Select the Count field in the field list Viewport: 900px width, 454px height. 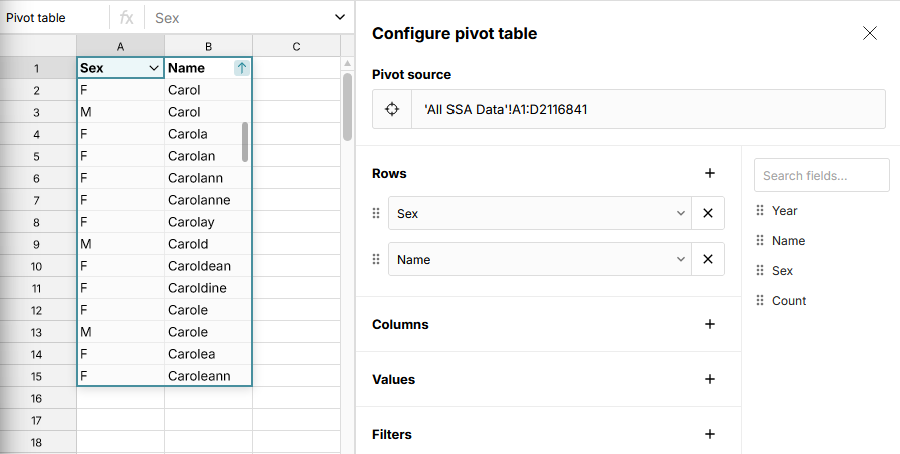[788, 301]
